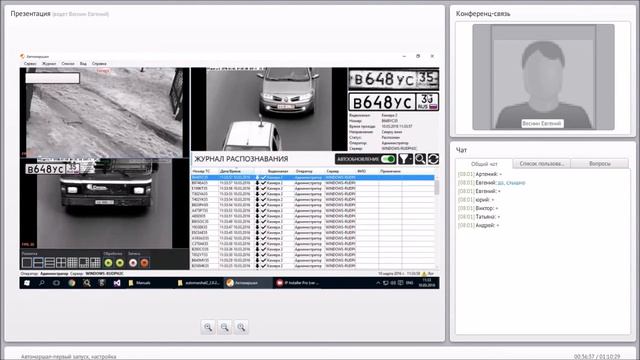
Task: Switch to the Вопросы chat tab
Action: click(x=600, y=163)
